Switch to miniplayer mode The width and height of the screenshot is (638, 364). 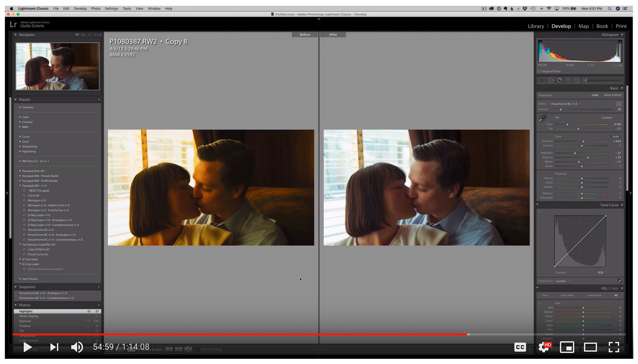coord(567,347)
